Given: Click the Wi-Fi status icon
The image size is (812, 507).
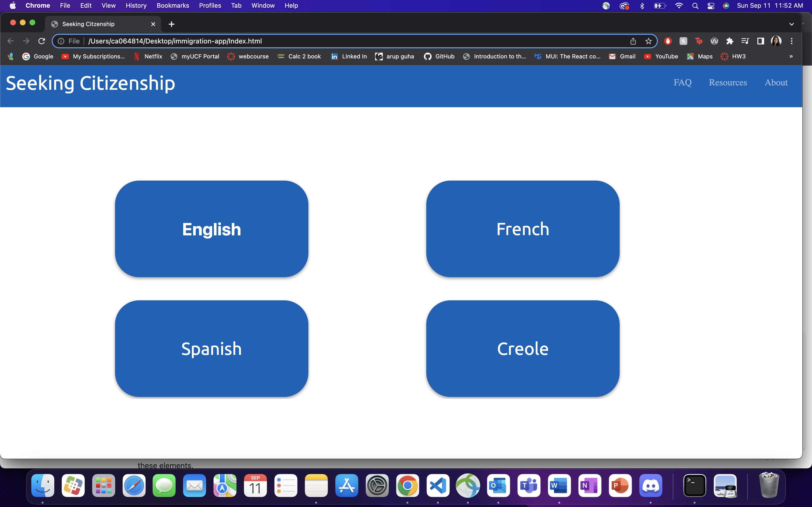Looking at the screenshot, I should tap(679, 6).
